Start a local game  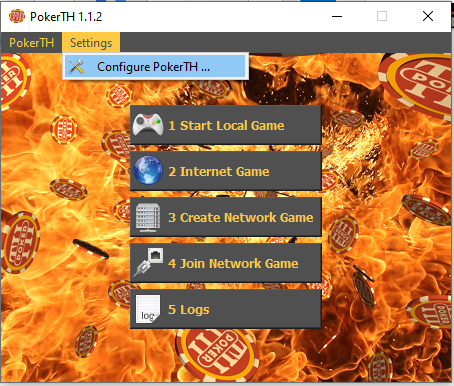click(x=226, y=125)
